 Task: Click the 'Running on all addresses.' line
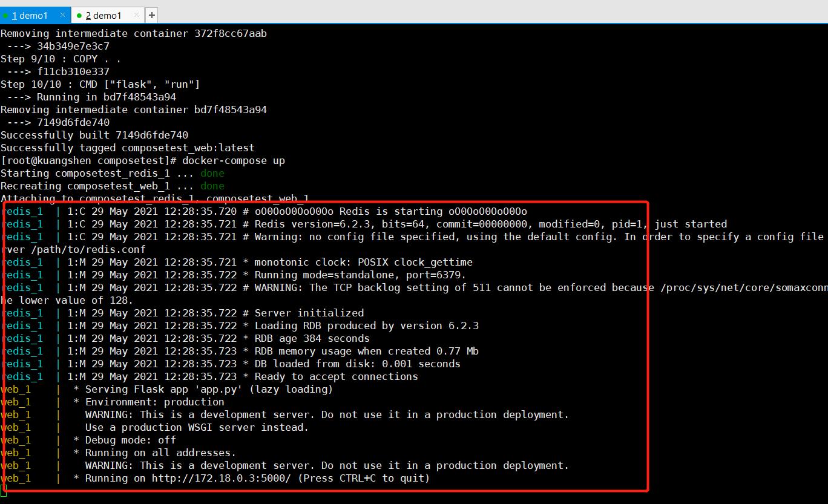[119, 453]
